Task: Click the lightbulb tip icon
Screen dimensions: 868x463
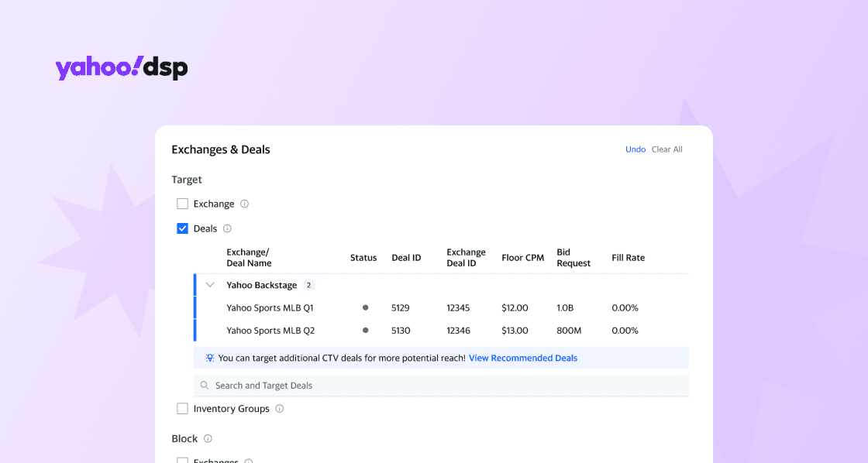Action: [x=210, y=358]
